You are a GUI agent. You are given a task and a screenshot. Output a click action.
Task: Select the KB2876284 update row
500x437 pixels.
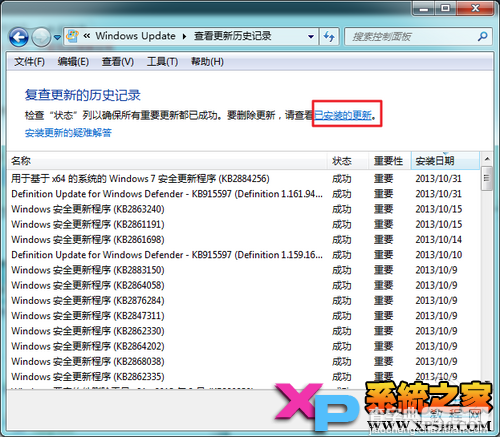point(243,301)
